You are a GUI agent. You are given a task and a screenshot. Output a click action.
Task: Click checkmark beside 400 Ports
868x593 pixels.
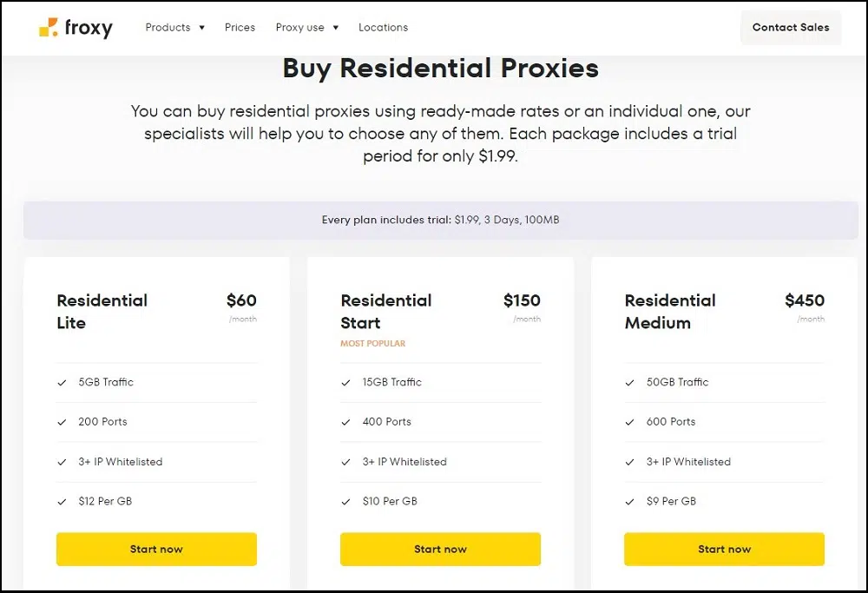point(346,422)
